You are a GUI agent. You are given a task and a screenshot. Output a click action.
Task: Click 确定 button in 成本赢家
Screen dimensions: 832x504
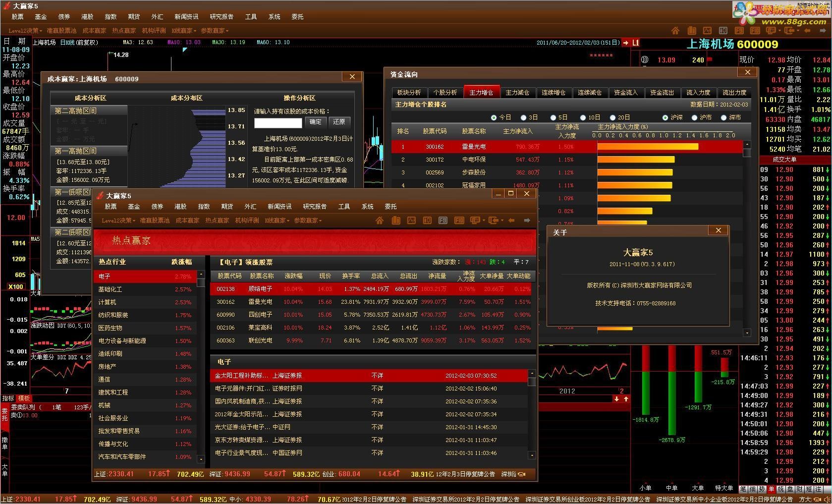pos(316,122)
